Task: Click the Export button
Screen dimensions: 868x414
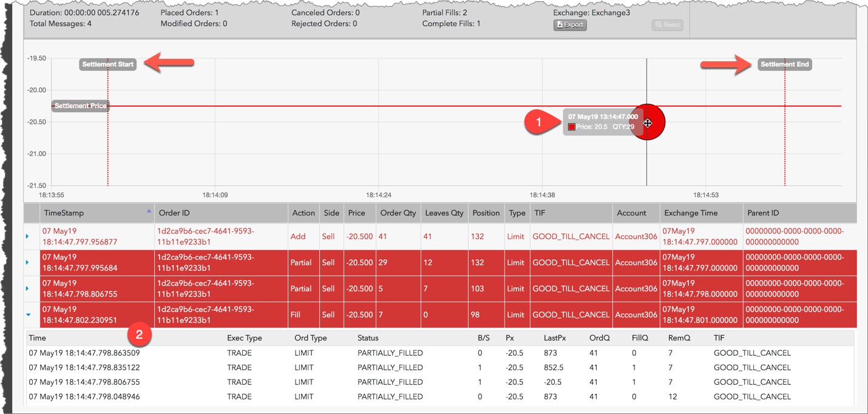Action: coord(570,25)
